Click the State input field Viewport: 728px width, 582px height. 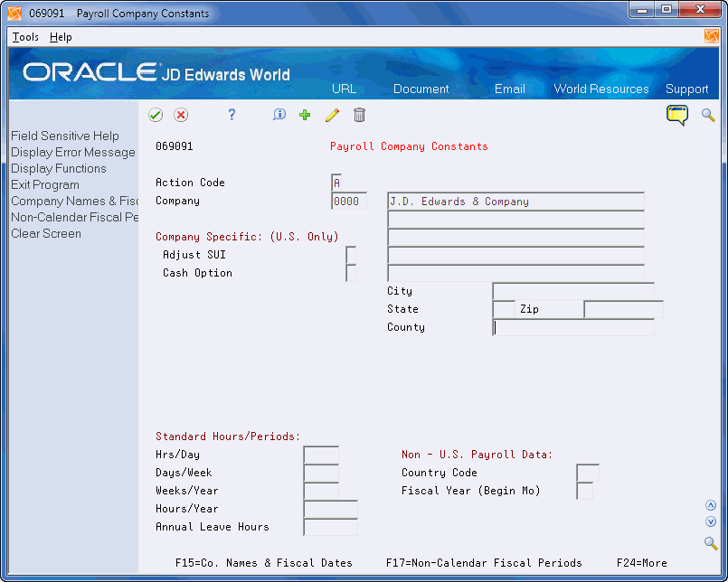(504, 309)
